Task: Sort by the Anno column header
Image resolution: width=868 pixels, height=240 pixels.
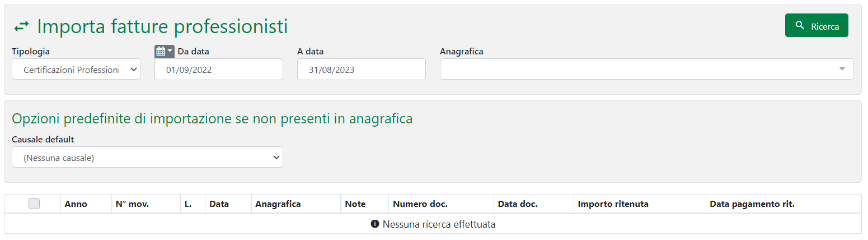Action: coord(76,204)
